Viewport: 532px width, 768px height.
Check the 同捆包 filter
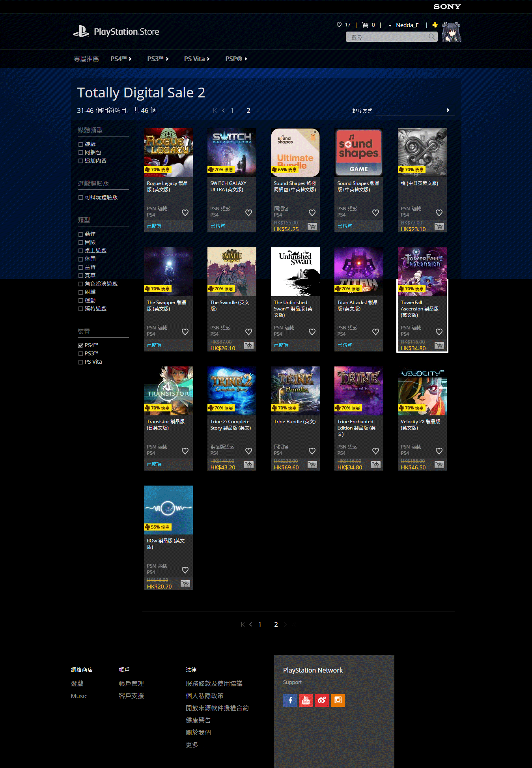click(x=81, y=153)
